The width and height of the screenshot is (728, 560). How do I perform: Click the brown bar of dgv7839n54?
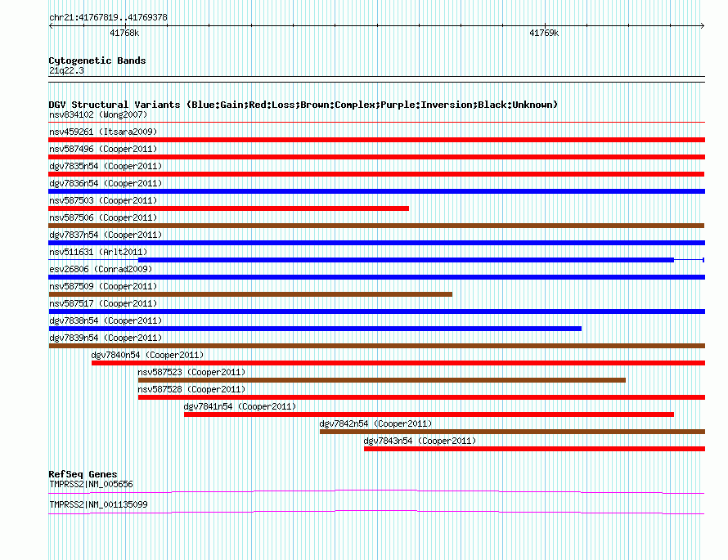tap(376, 346)
